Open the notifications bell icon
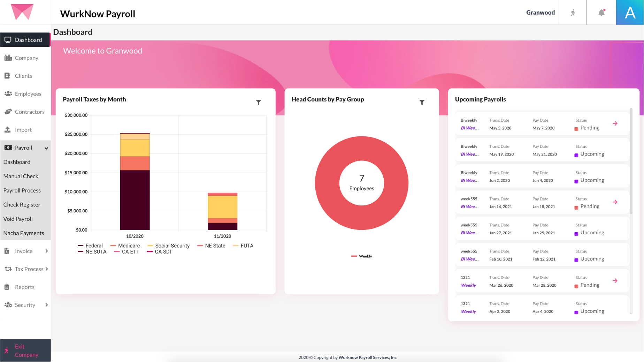 601,13
